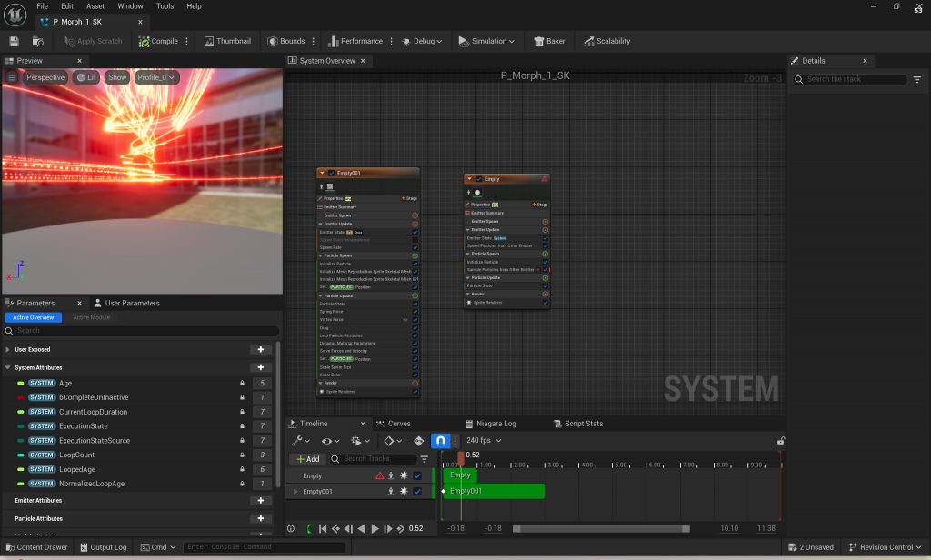Expand the Empty001 track in Timeline
This screenshot has height=560, width=931.
[295, 492]
